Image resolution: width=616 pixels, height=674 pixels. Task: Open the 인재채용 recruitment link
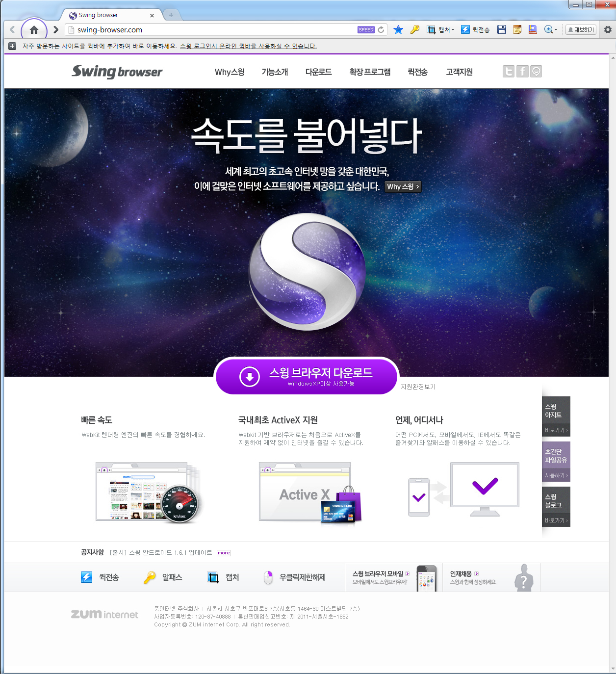click(x=464, y=574)
